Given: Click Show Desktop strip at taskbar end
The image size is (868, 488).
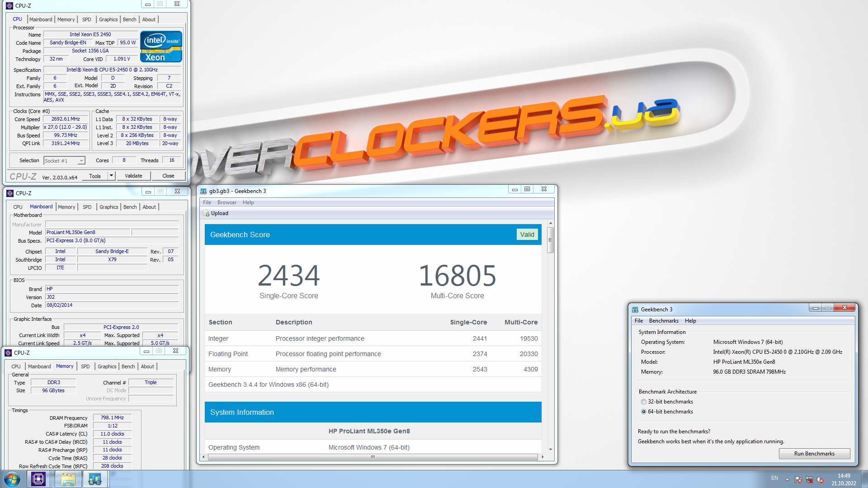Looking at the screenshot, I should click(864, 479).
